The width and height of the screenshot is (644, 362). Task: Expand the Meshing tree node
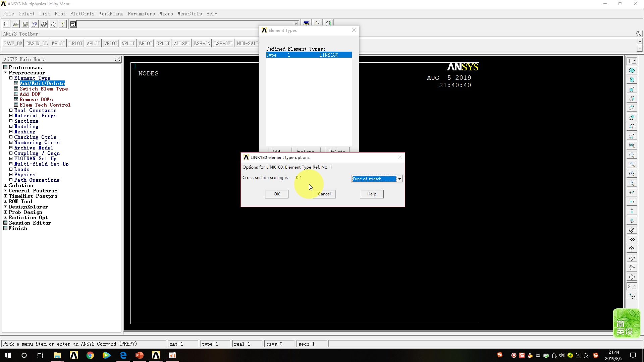click(11, 132)
